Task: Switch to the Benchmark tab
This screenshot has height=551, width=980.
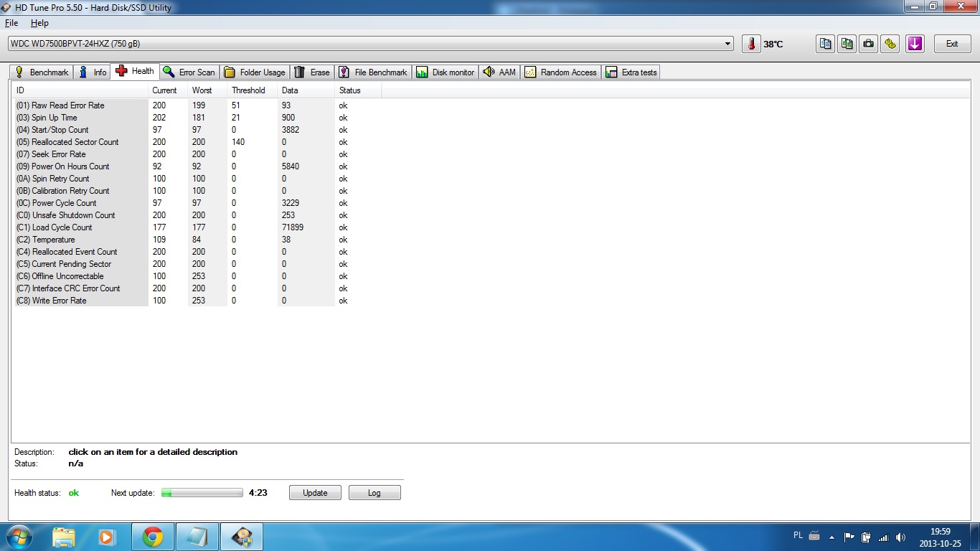Action: (42, 72)
